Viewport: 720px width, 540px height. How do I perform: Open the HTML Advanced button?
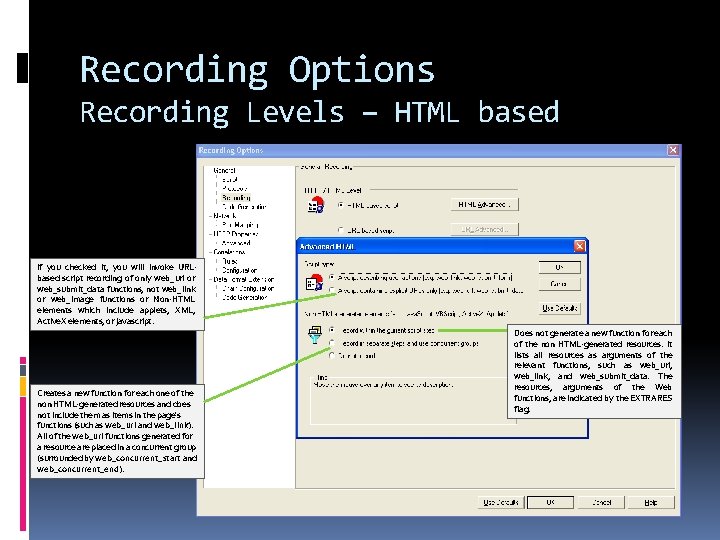point(485,204)
